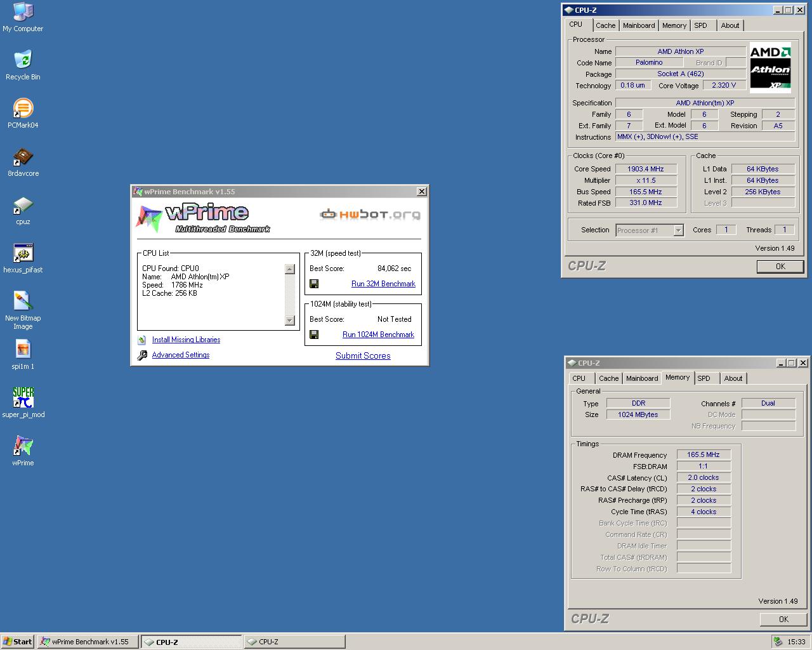Open Start menu on taskbar
This screenshot has height=650, width=812.
click(18, 642)
